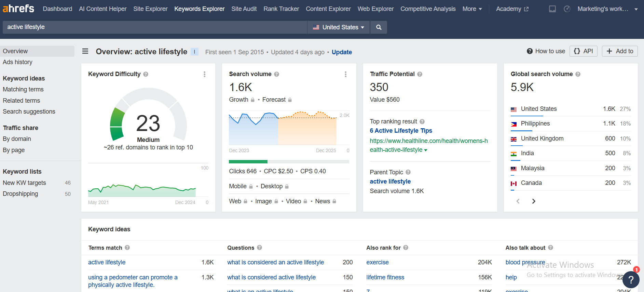Expand the healthline URL dropdown arrow
The image size is (644, 292).
[x=426, y=150]
